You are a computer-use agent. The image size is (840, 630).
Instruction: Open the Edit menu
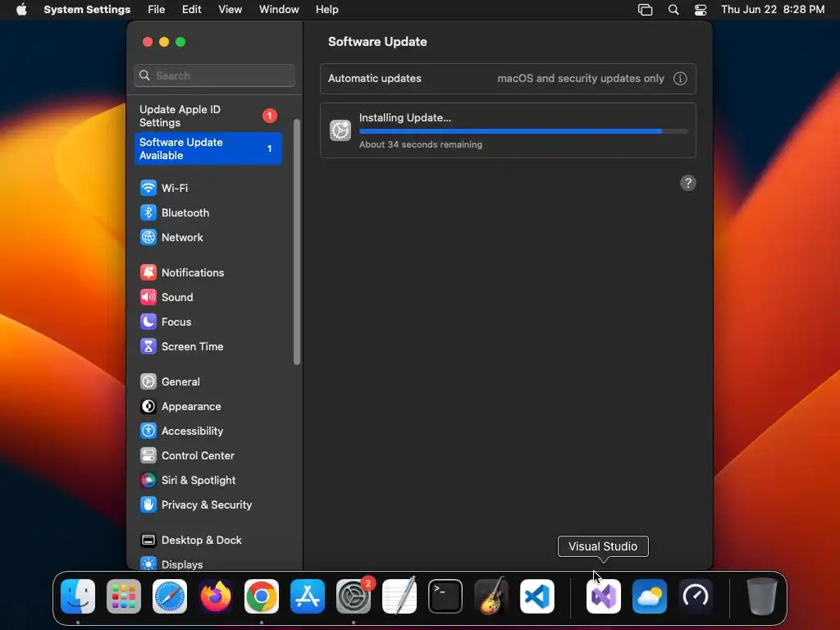point(191,10)
